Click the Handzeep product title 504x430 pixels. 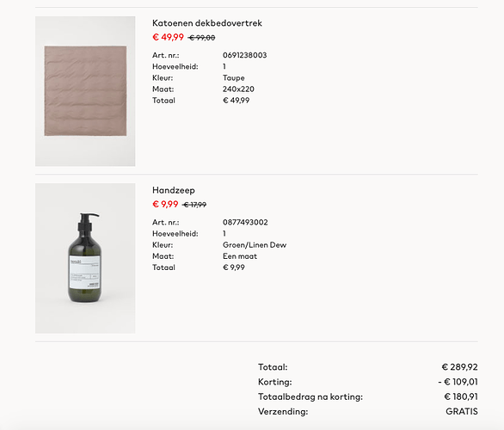click(x=174, y=190)
